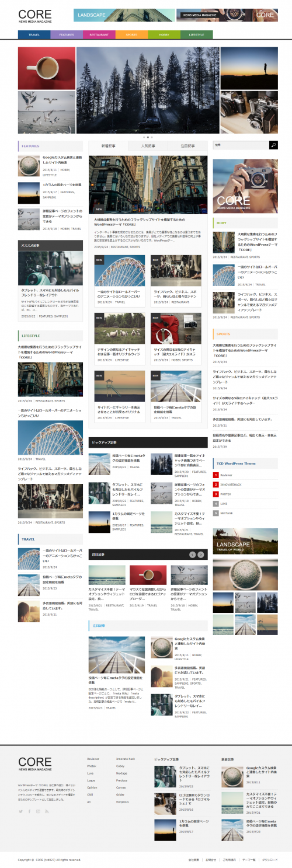
Task: Click the CORE logo in header
Action: coord(34,16)
